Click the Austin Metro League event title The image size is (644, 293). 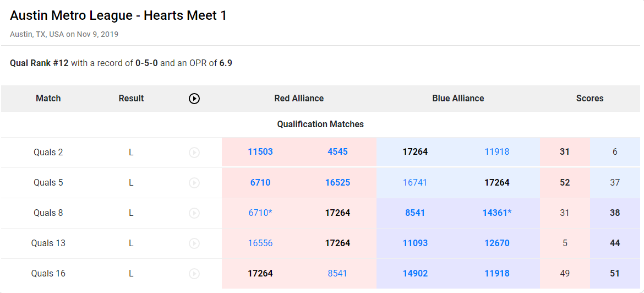(118, 15)
